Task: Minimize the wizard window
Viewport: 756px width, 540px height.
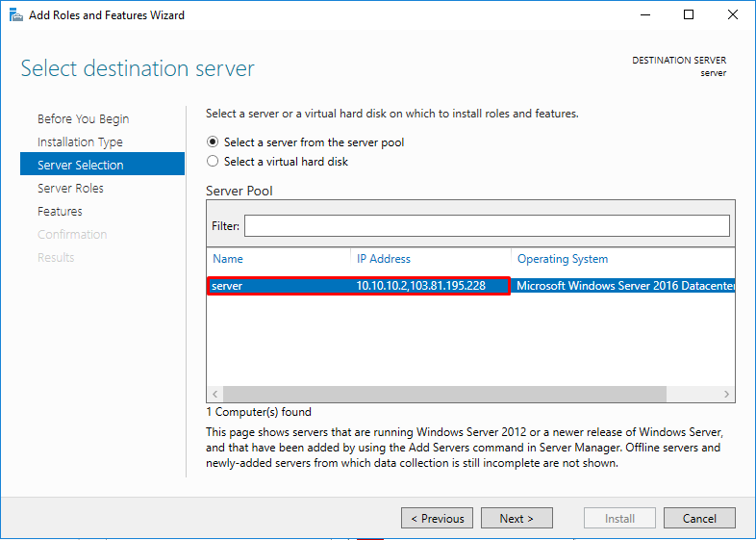Action: [x=645, y=15]
